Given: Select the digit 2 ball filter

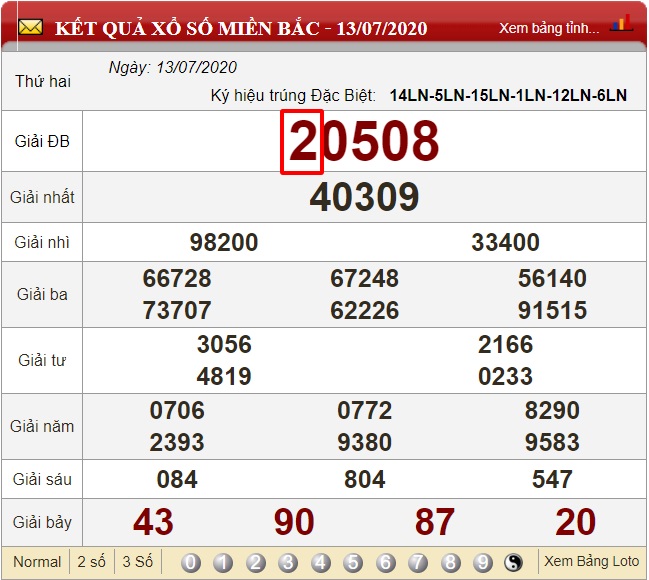Looking at the screenshot, I should coord(256,562).
